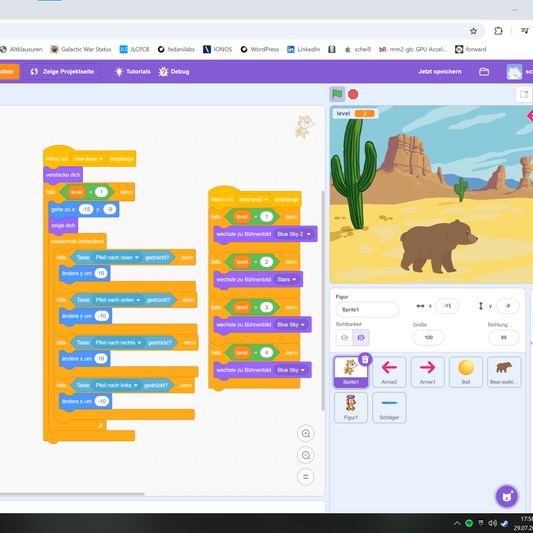Click the verstecke dich block
The image size is (533, 533).
pyautogui.click(x=63, y=175)
